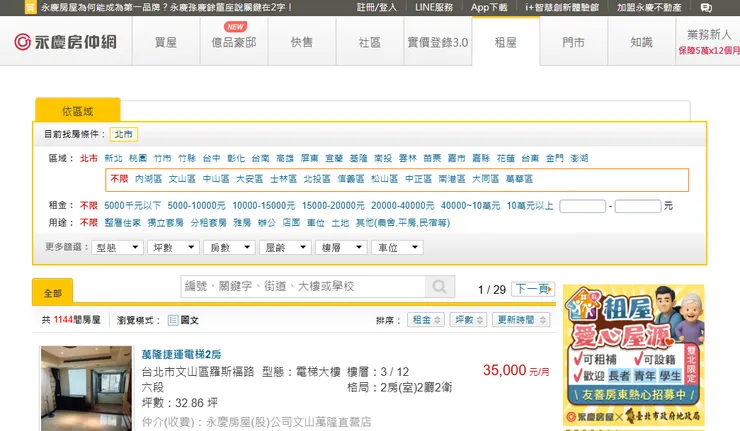Select 高雄 region
The width and height of the screenshot is (740, 431).
pyautogui.click(x=285, y=158)
